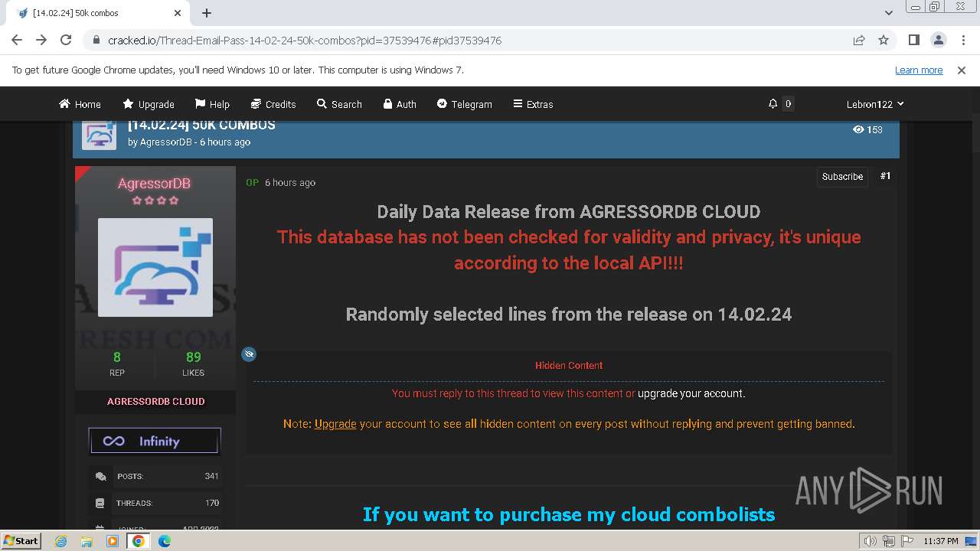
Task: Click the volume icon in system tray
Action: (870, 541)
